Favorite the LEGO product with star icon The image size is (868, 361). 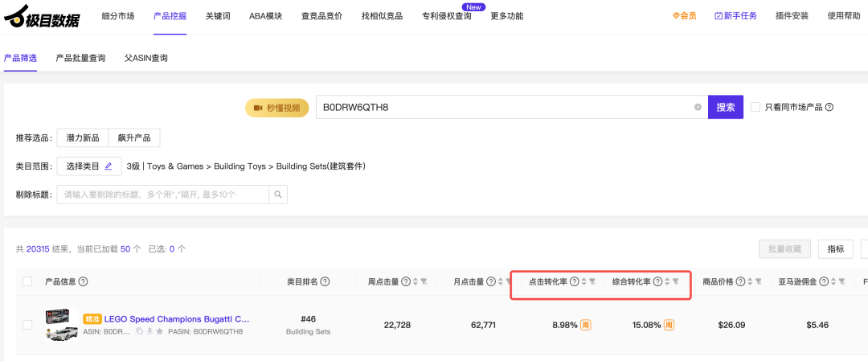click(x=159, y=332)
